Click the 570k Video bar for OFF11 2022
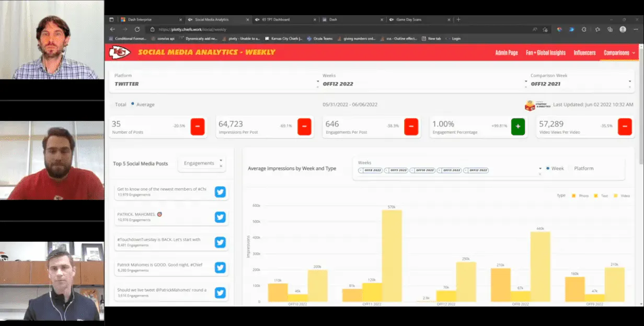The height and width of the screenshot is (326, 644). pyautogui.click(x=392, y=256)
